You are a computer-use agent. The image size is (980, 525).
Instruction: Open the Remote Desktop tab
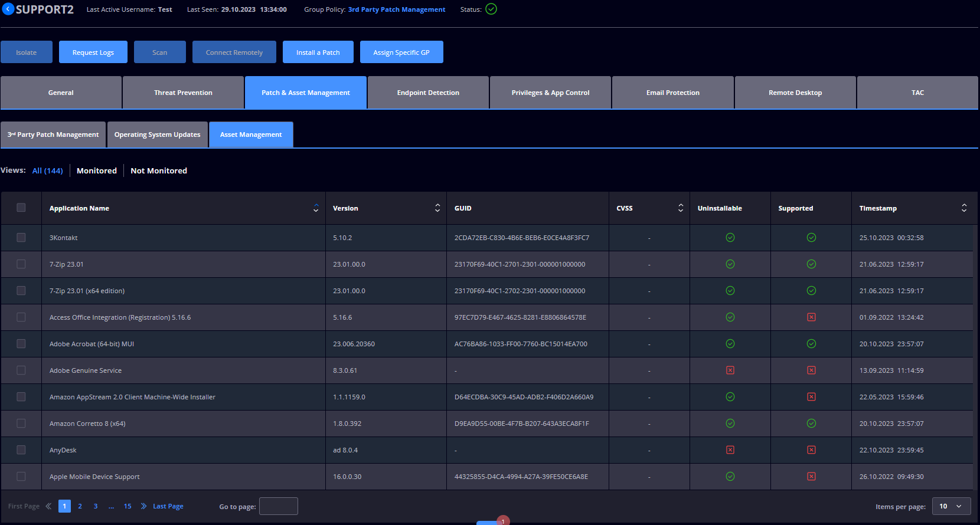[x=795, y=93]
